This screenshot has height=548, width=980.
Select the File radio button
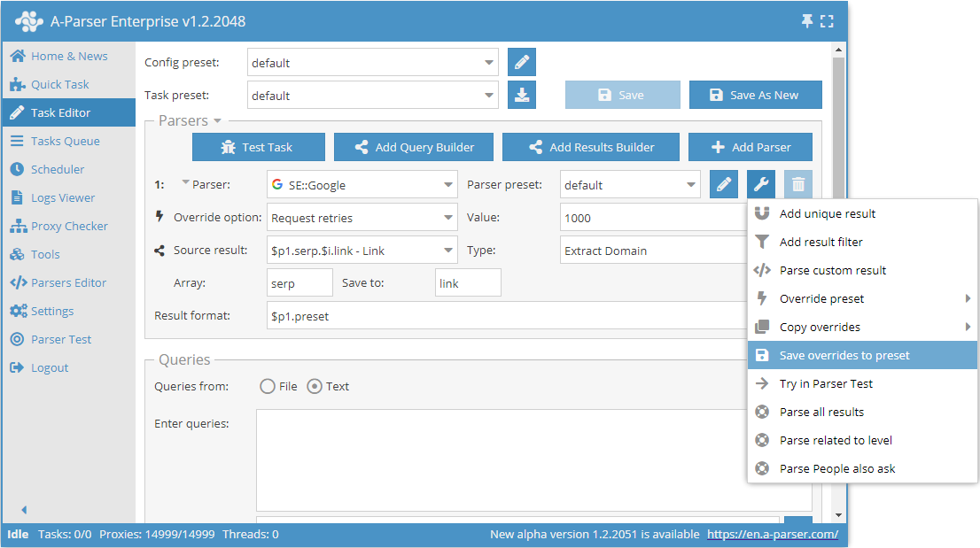pos(268,386)
